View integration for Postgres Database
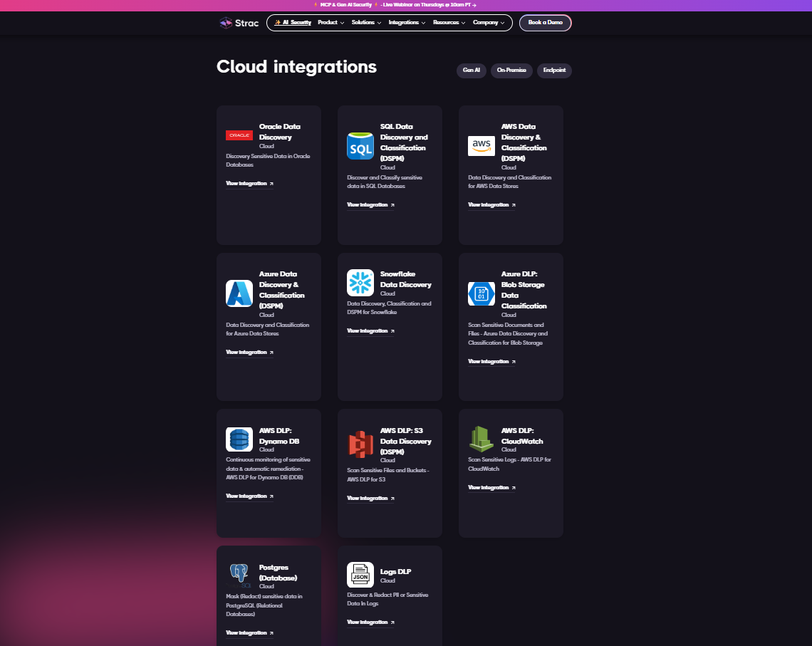This screenshot has width=812, height=646. (249, 633)
